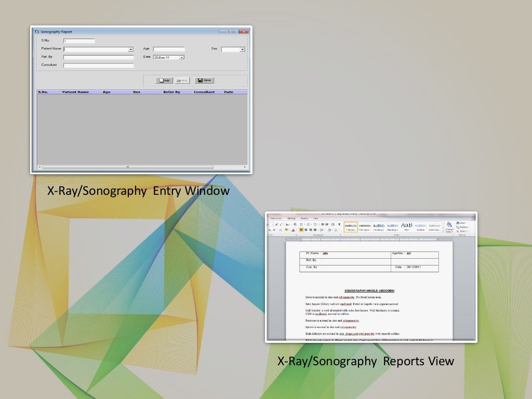Toggle the Bullets list icon
The image size is (532, 399).
[302, 224]
